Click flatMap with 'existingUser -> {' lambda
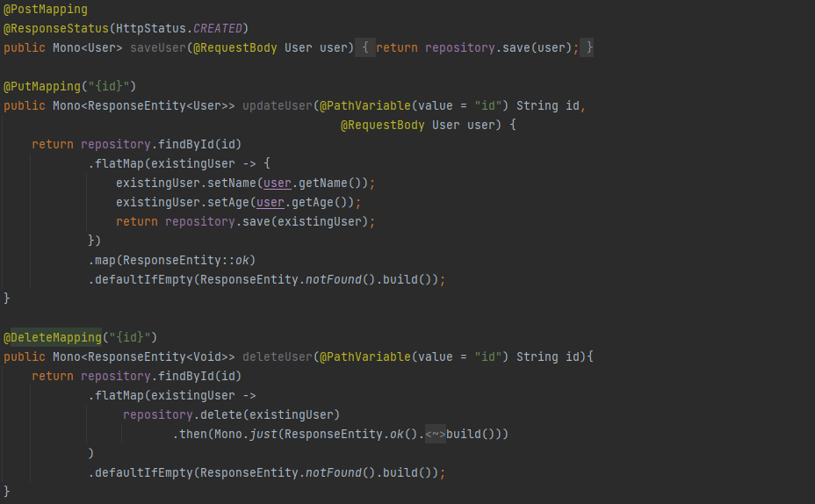The width and height of the screenshot is (815, 504). pos(119,164)
